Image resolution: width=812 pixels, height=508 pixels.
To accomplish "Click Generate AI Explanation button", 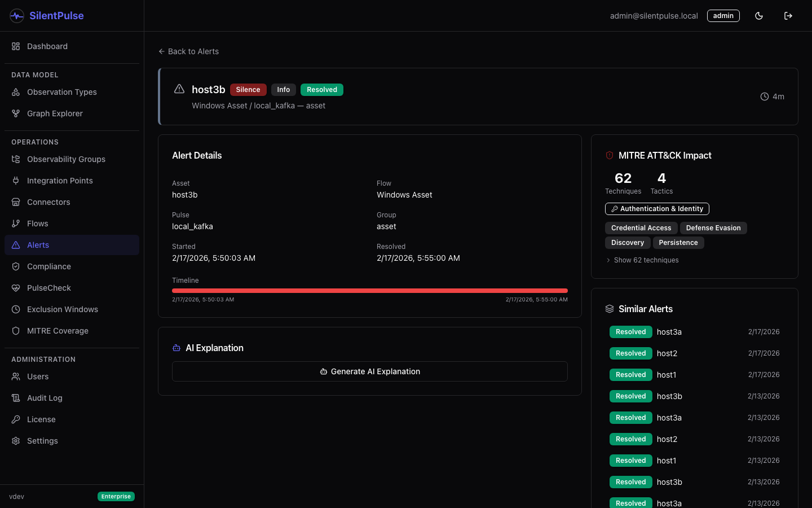I will 370,371.
